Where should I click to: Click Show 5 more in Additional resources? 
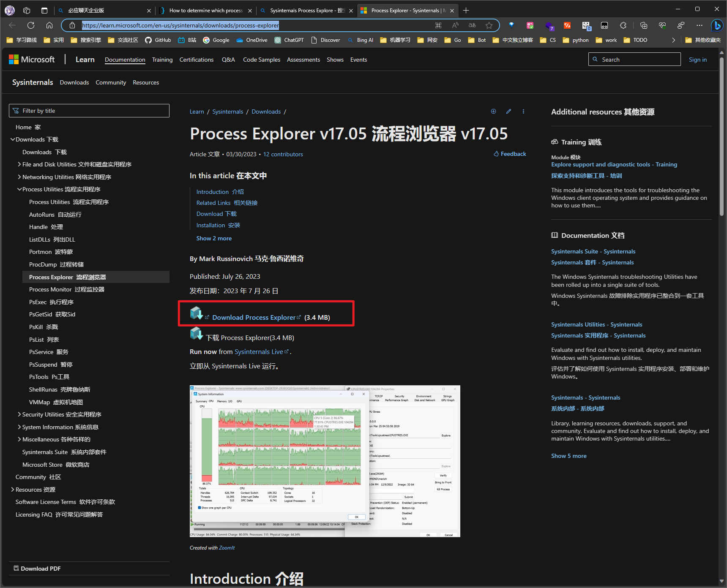(x=569, y=456)
